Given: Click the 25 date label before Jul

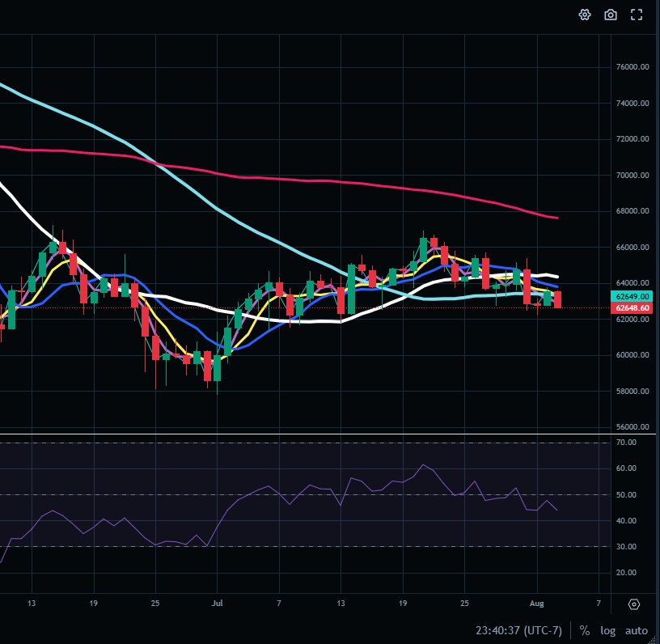Looking at the screenshot, I should [155, 604].
